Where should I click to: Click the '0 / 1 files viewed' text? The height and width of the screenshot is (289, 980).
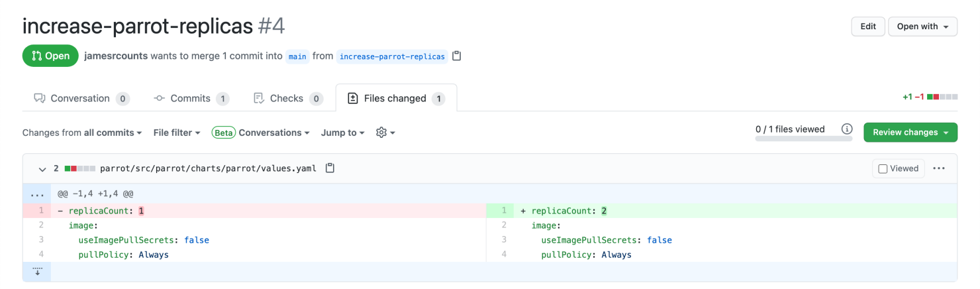point(790,129)
